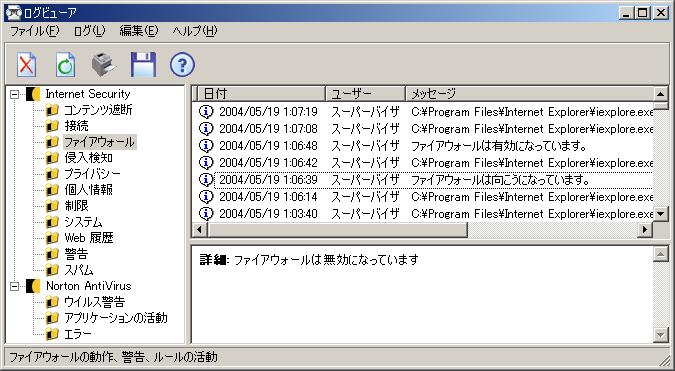The width and height of the screenshot is (675, 371).
Task: Click folder icon beside 警告
Action: [x=52, y=254]
